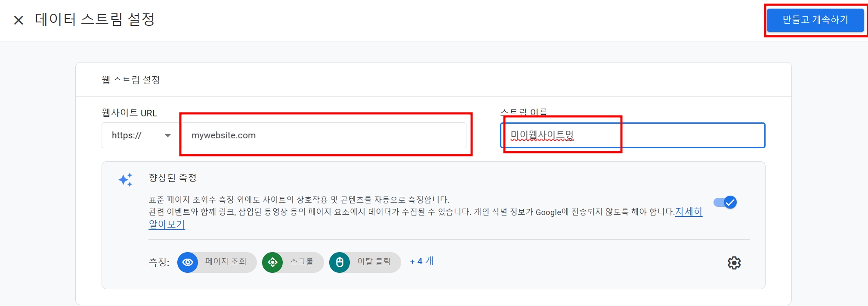The height and width of the screenshot is (306, 868).
Task: Click the blue eye page view icon
Action: (x=188, y=262)
